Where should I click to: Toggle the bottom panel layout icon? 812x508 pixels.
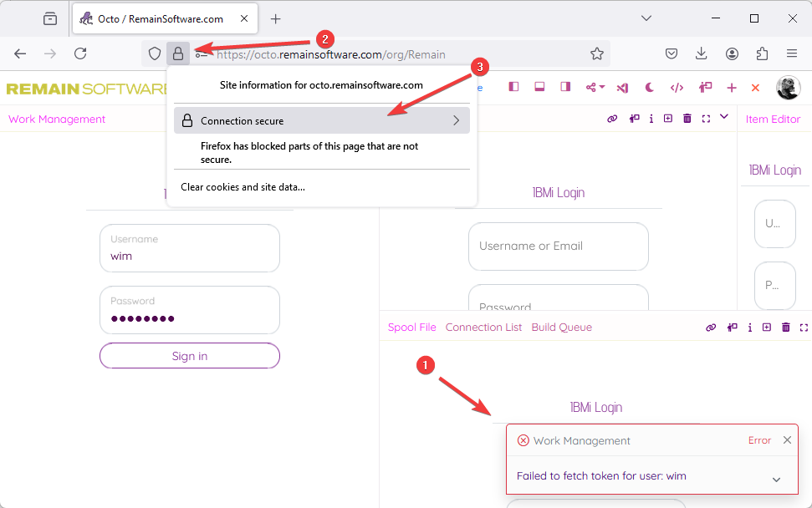pos(539,87)
